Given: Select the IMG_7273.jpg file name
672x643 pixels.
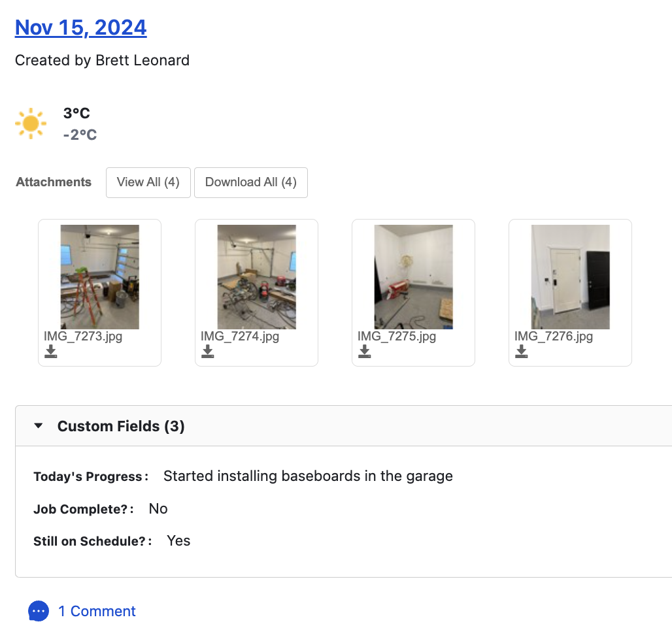Looking at the screenshot, I should coord(83,337).
